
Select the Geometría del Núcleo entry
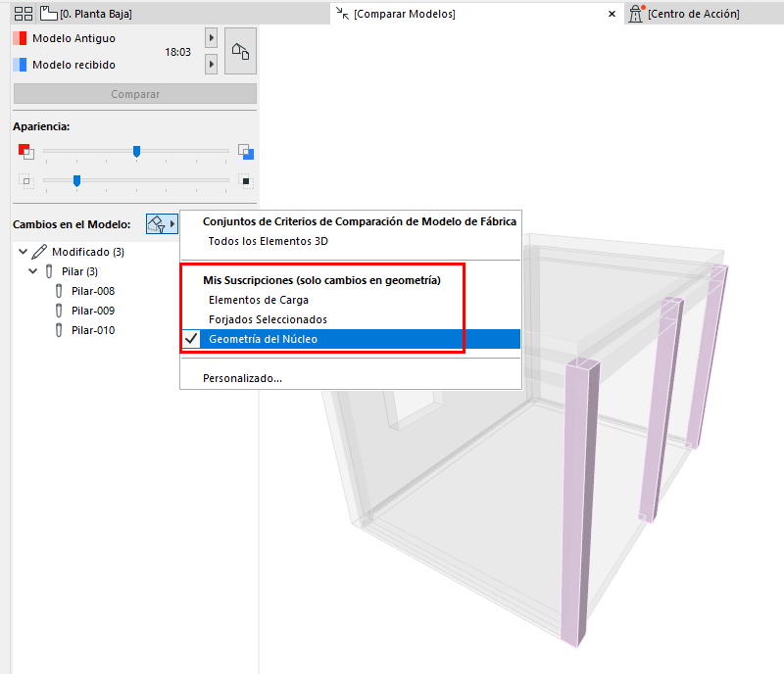click(x=351, y=339)
